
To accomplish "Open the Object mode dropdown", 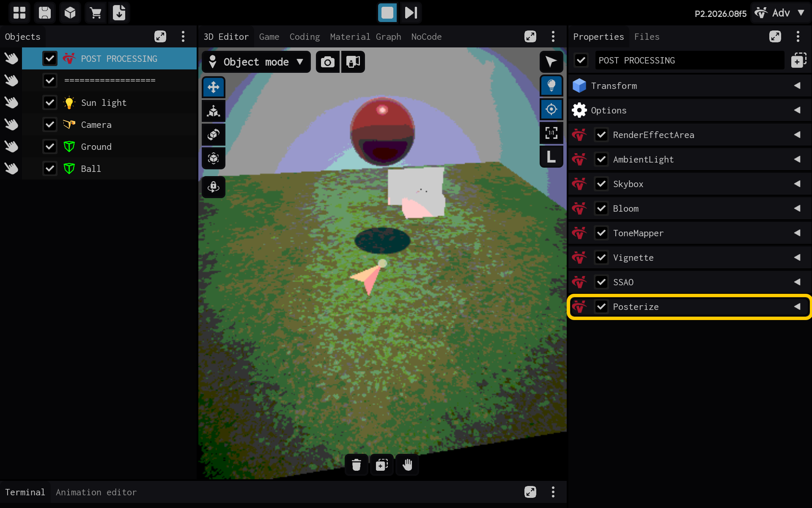I will click(x=256, y=62).
